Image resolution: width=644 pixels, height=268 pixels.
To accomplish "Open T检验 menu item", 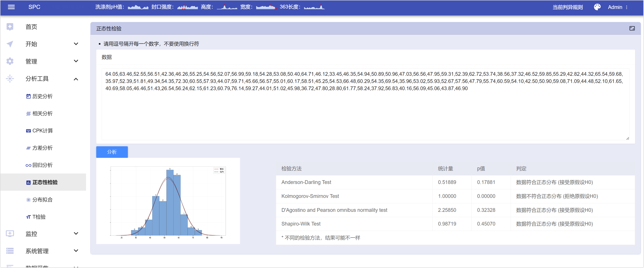I will (x=43, y=217).
